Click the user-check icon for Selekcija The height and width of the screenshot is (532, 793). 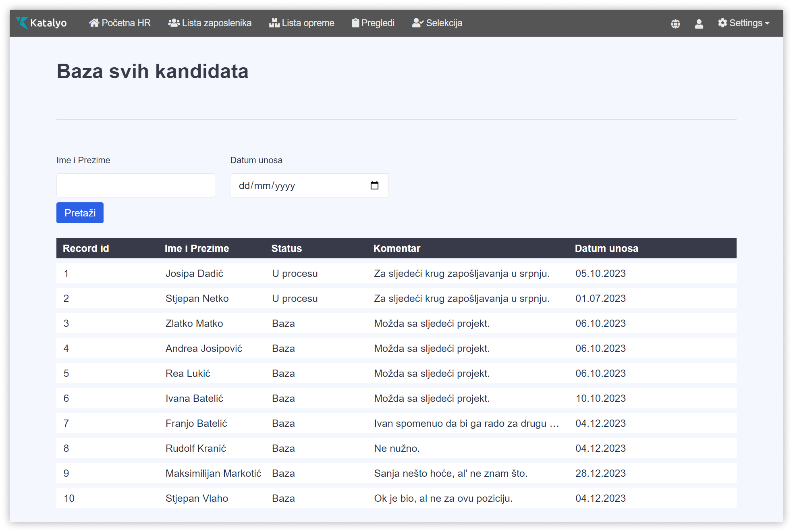click(417, 23)
